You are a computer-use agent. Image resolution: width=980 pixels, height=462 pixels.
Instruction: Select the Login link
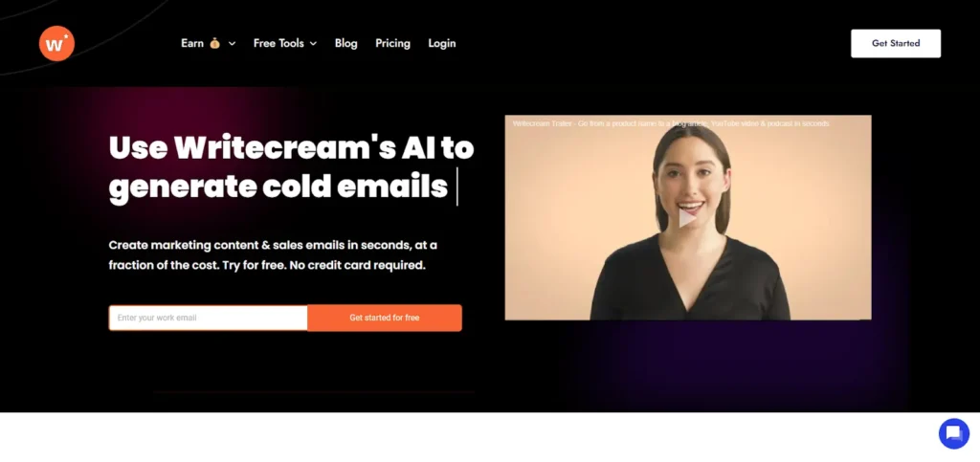[x=442, y=43]
